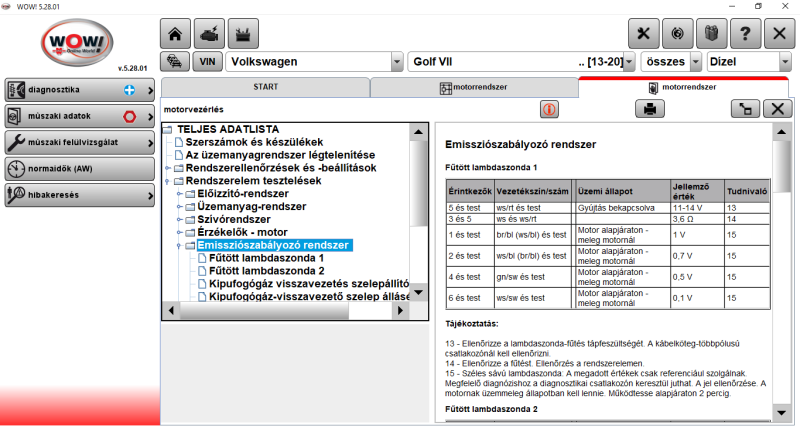Viewport: 800px width, 426px height.
Task: Click the 'Gyújtás bekapcsolva' cell
Action: tap(622, 208)
